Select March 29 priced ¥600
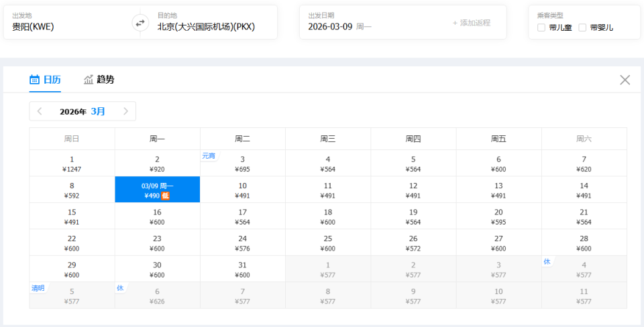The width and height of the screenshot is (644, 327). [x=72, y=269]
